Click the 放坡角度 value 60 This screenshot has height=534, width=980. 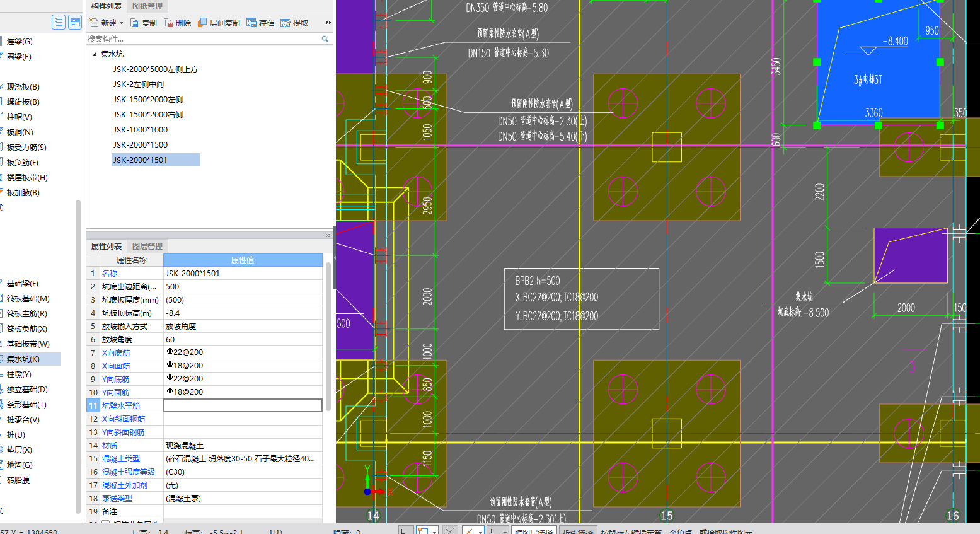[x=243, y=339]
